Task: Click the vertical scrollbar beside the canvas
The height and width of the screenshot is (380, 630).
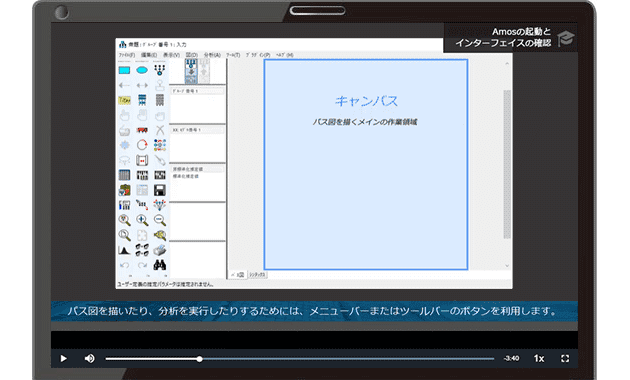Action: pos(507,164)
